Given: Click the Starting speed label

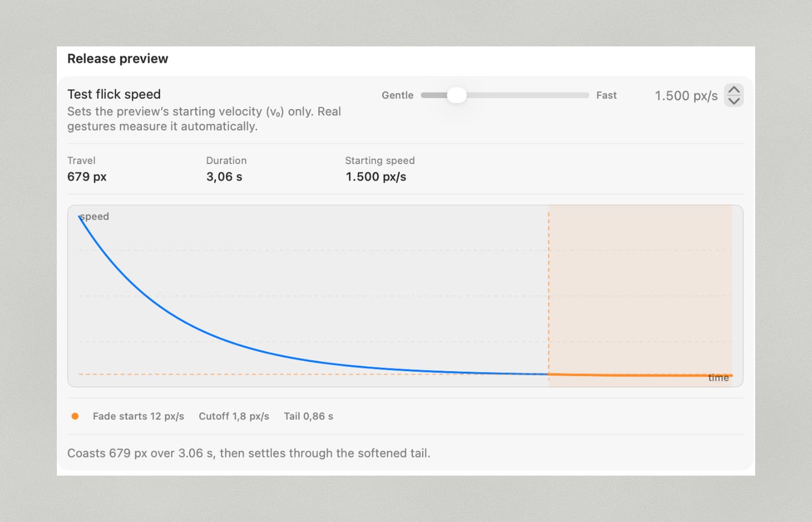Looking at the screenshot, I should point(380,161).
